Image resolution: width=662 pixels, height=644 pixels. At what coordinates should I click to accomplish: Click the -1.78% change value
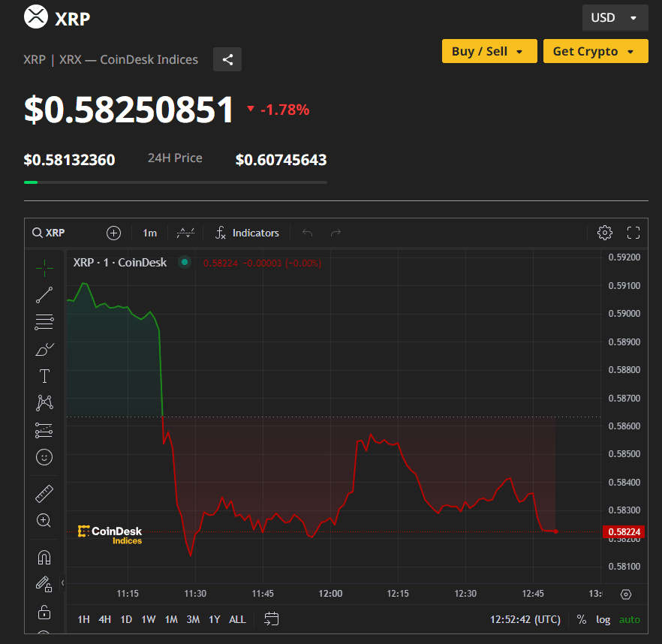tap(284, 110)
